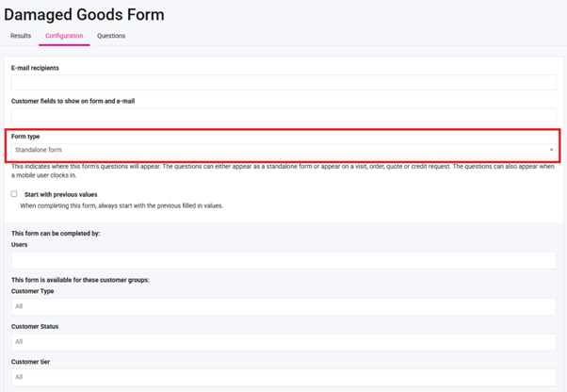This screenshot has width=567, height=392.
Task: Click the Customer Status label
Action: pyautogui.click(x=36, y=326)
